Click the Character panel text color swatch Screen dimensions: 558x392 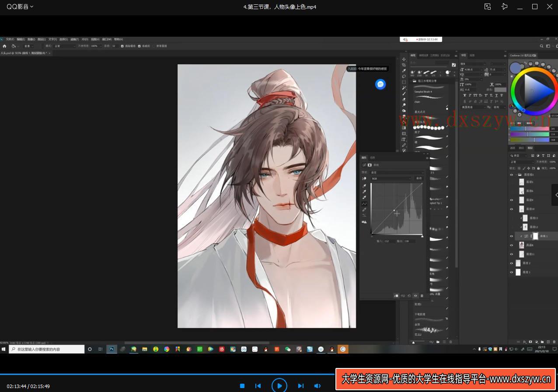pos(500,90)
